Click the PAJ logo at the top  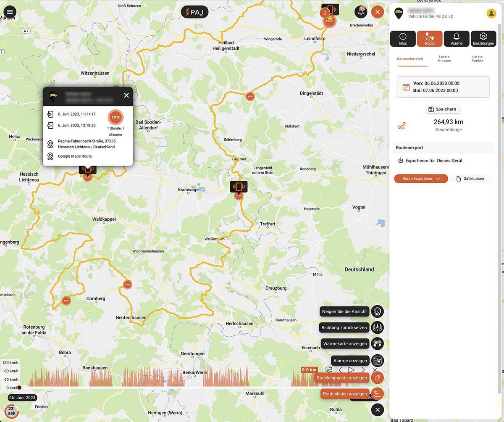tap(194, 12)
